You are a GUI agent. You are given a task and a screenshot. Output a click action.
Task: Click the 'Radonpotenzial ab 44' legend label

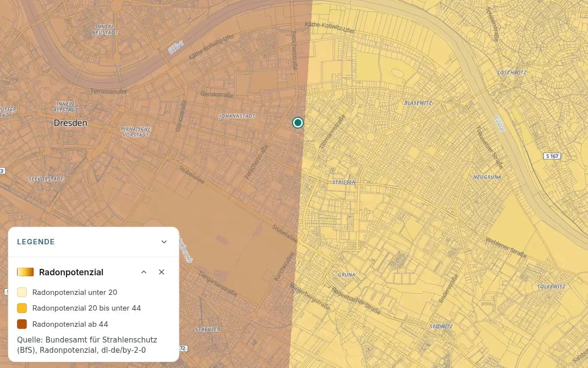(x=70, y=324)
